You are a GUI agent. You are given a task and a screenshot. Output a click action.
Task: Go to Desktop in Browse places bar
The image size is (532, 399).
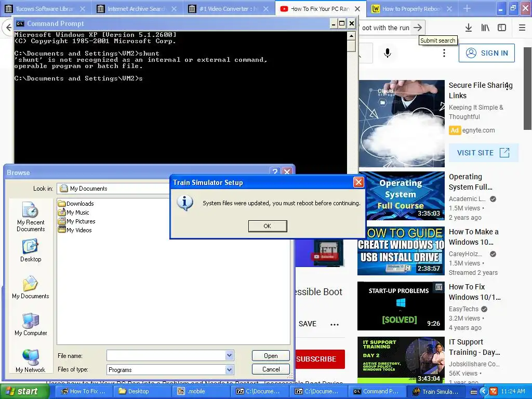pyautogui.click(x=31, y=250)
